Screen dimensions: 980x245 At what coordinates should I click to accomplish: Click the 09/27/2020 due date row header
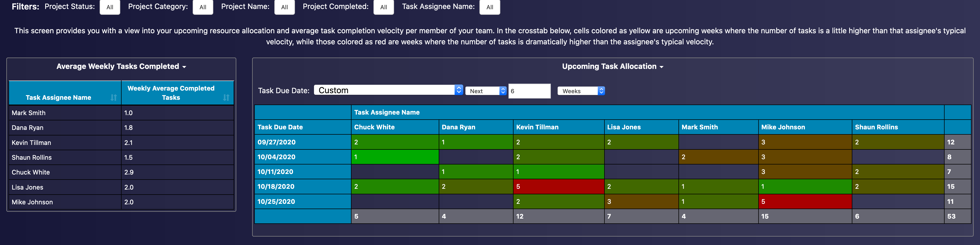tap(276, 142)
